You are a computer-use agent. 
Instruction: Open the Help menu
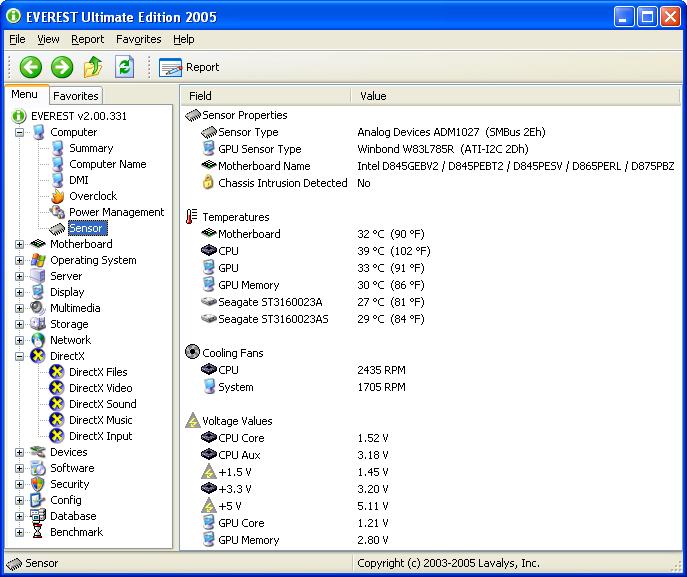[x=184, y=39]
